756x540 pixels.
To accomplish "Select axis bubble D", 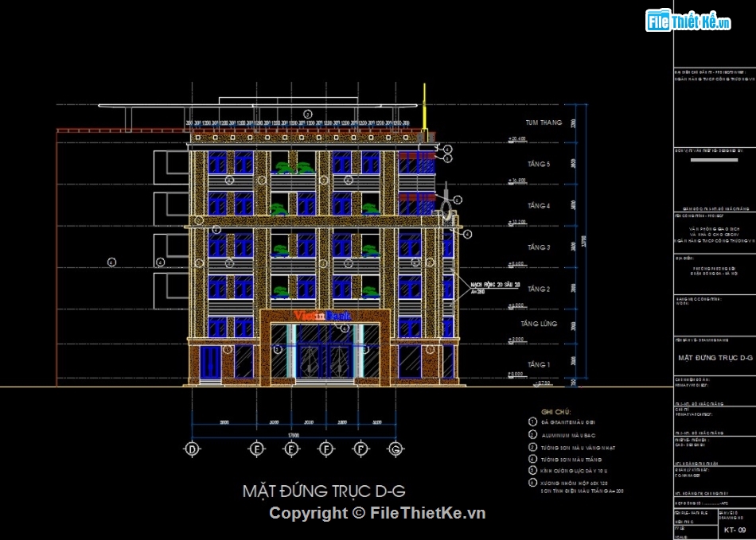I will tap(192, 449).
